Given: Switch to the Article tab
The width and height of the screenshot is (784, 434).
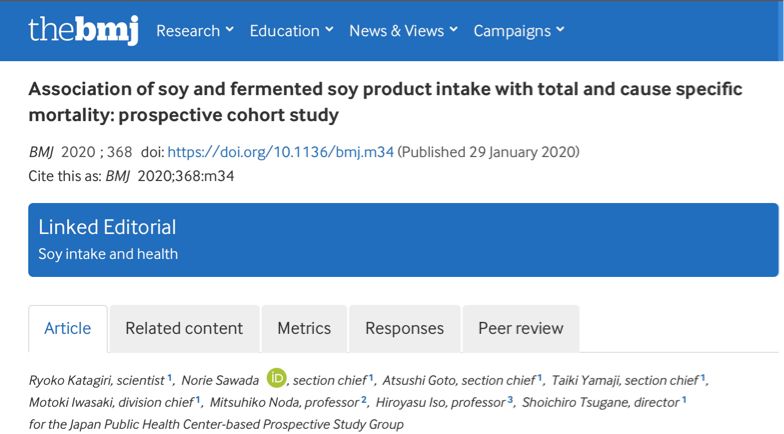Looking at the screenshot, I should tap(68, 328).
